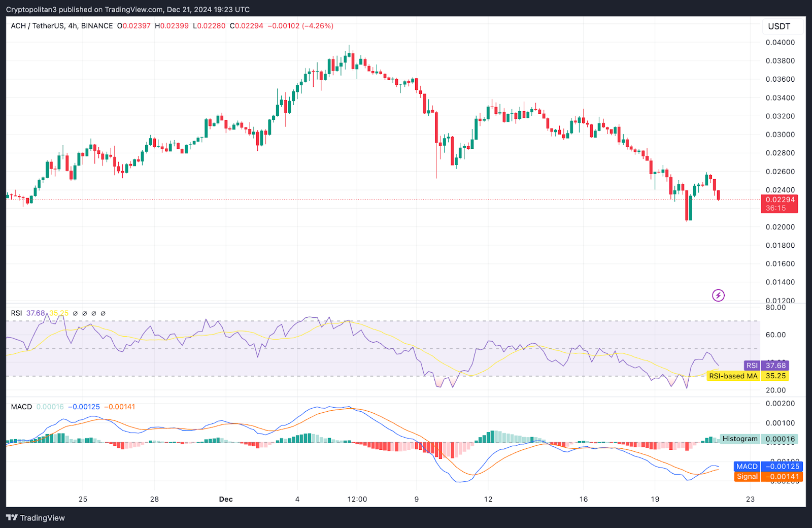Viewport: 812px width, 528px height.
Task: Click the 0.02800 price axis label
Action: [780, 153]
